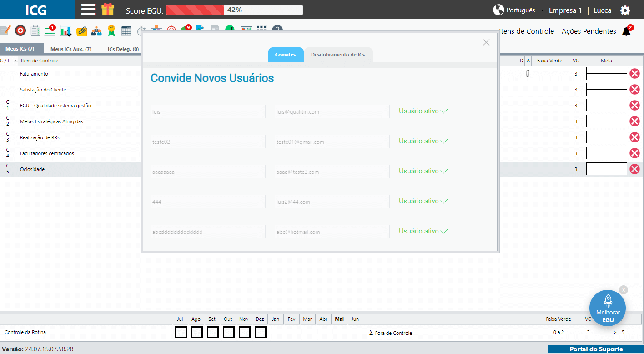The image size is (644, 354).
Task: Open the hamburger main menu
Action: point(88,10)
